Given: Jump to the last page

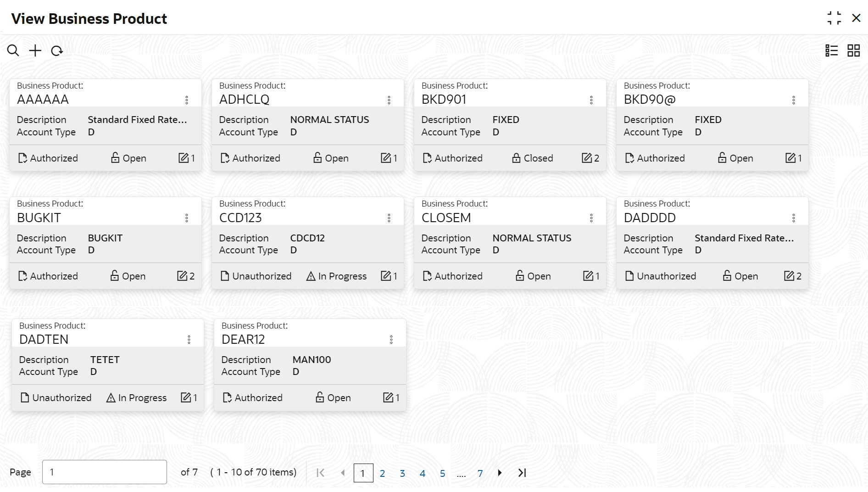Looking at the screenshot, I should tap(522, 473).
